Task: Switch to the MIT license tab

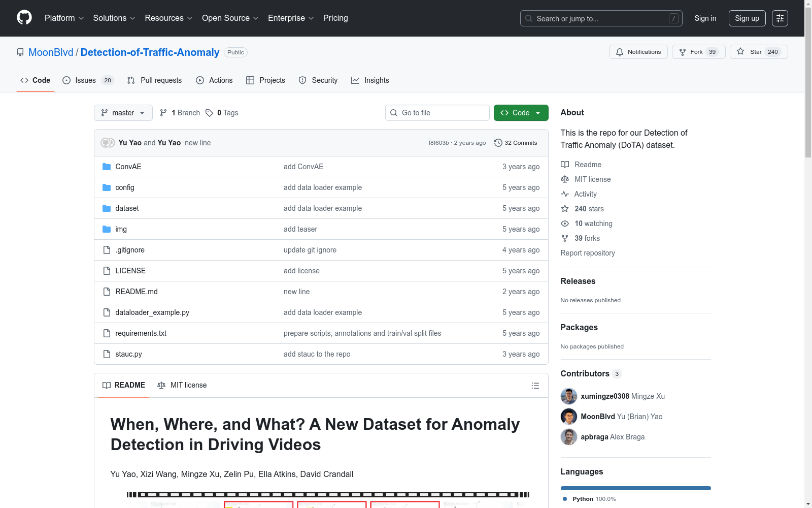Action: pyautogui.click(x=182, y=385)
